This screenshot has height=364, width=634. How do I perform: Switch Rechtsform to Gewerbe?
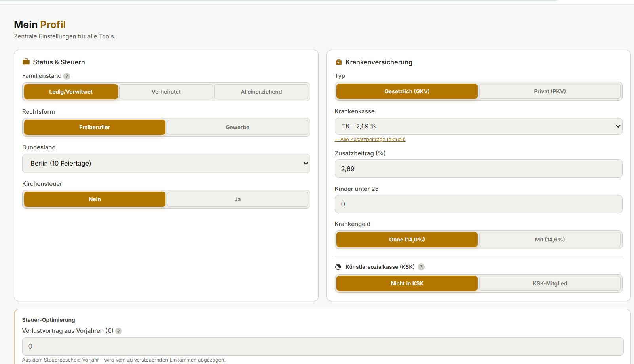(x=237, y=127)
